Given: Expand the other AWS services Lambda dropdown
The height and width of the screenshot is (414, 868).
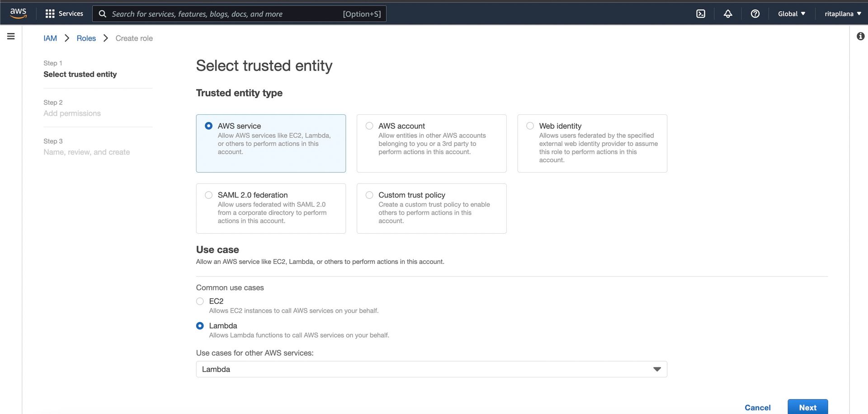Looking at the screenshot, I should click(x=431, y=369).
